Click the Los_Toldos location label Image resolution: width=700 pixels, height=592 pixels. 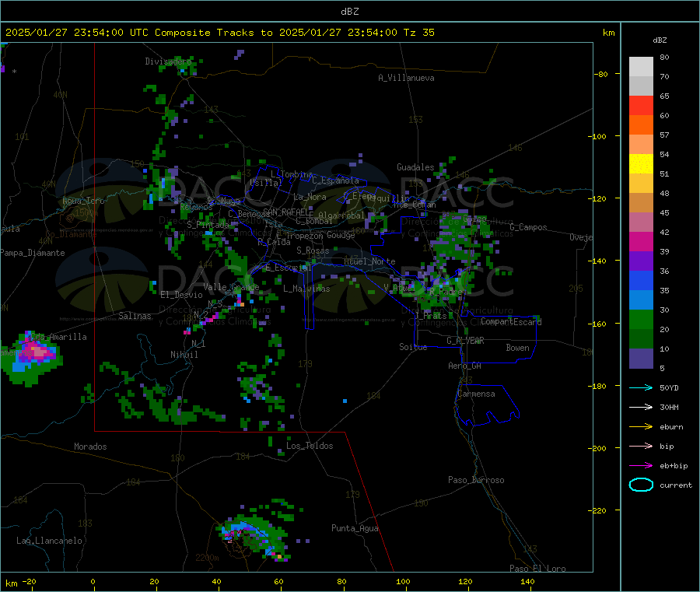click(310, 446)
